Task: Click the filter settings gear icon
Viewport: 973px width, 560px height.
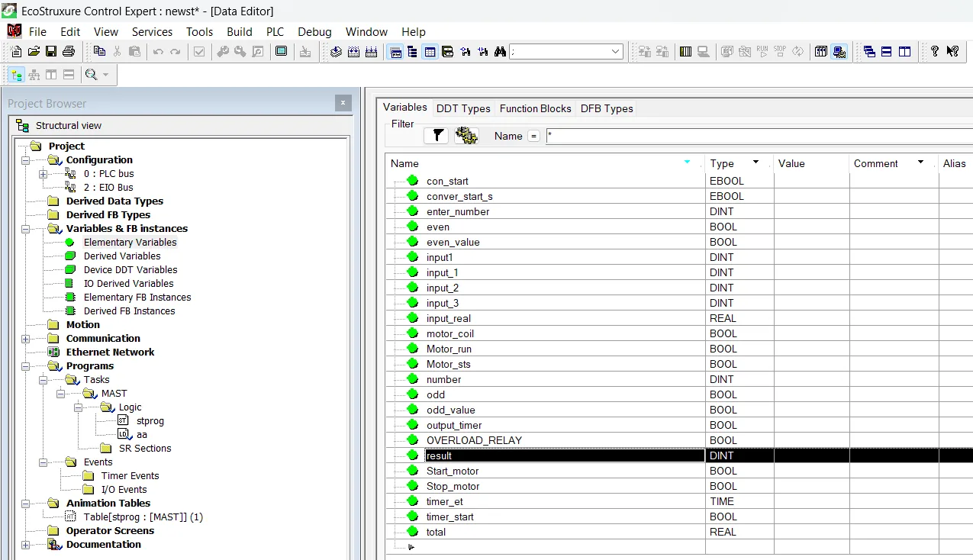Action: [x=466, y=136]
